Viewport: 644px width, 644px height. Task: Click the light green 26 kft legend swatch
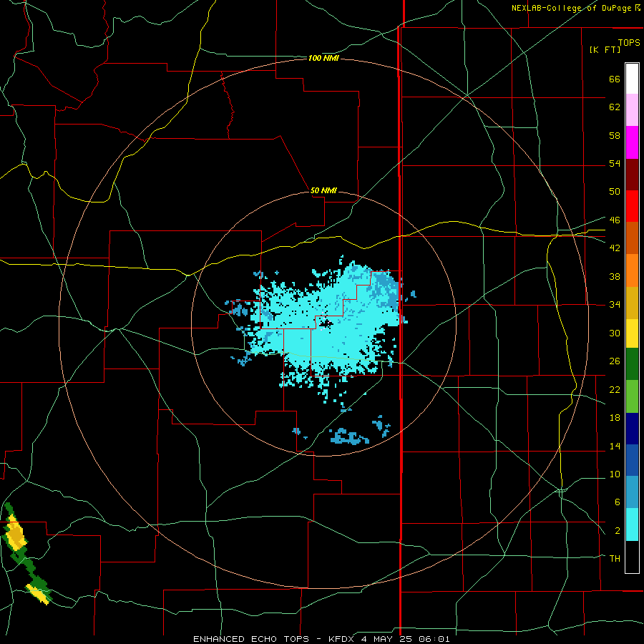(632, 396)
